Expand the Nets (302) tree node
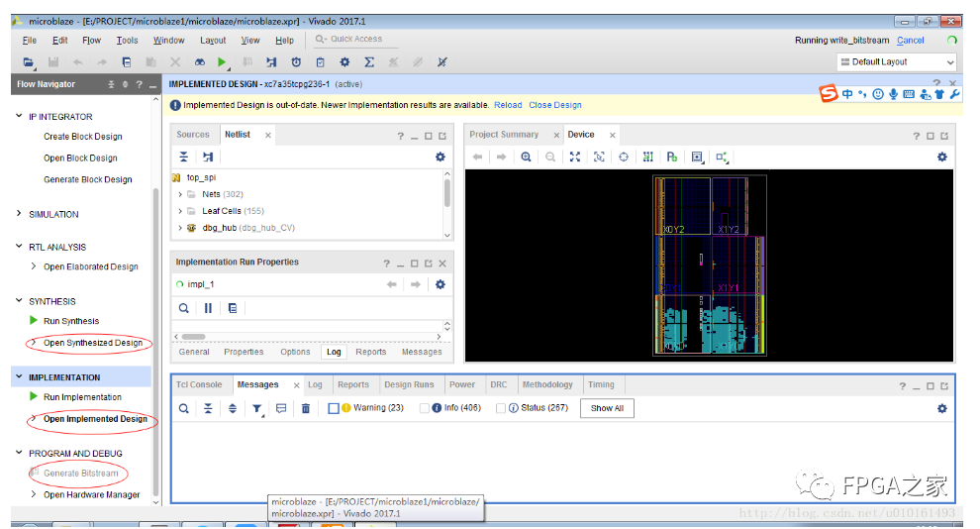This screenshot has width=980, height=529. tap(180, 195)
